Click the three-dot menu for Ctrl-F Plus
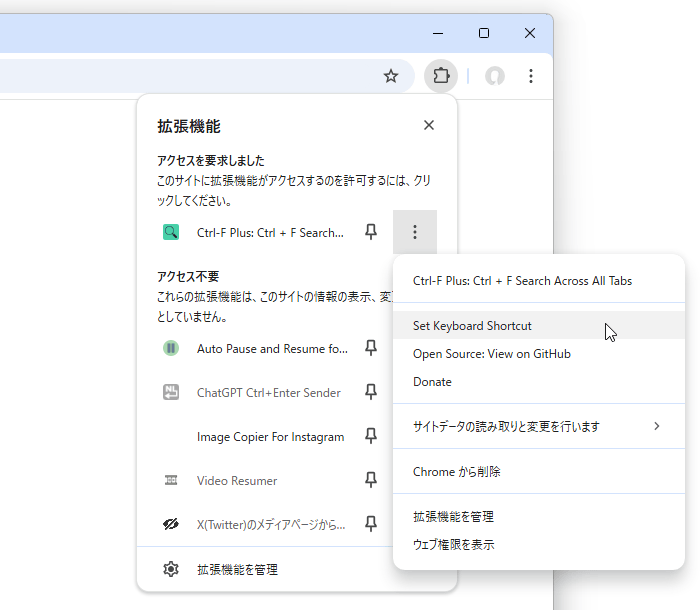This screenshot has width=700, height=610. click(x=415, y=232)
